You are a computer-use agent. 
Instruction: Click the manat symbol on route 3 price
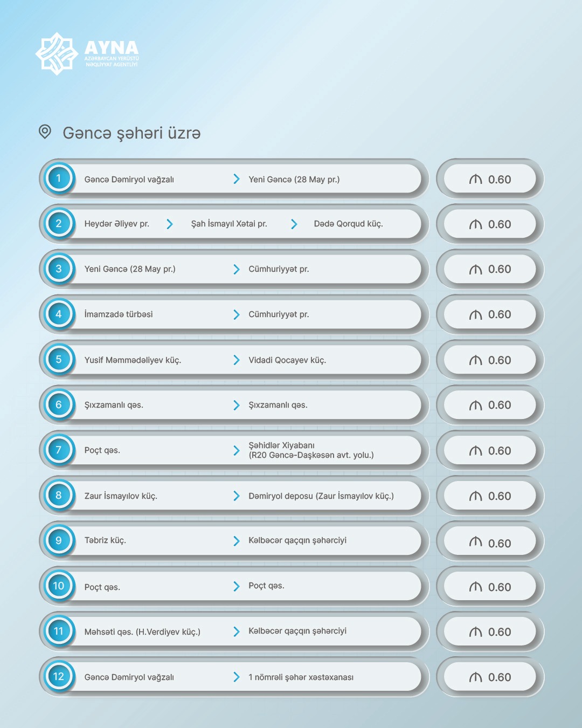[x=475, y=270]
